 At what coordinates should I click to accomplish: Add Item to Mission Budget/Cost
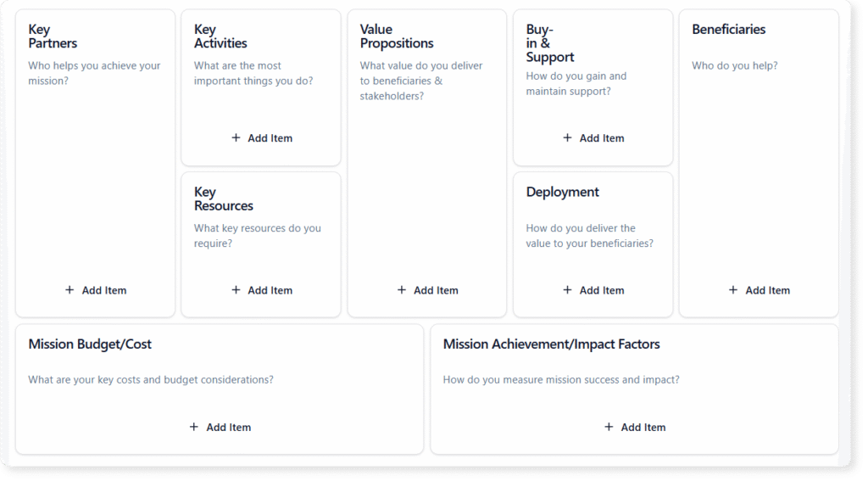point(228,428)
